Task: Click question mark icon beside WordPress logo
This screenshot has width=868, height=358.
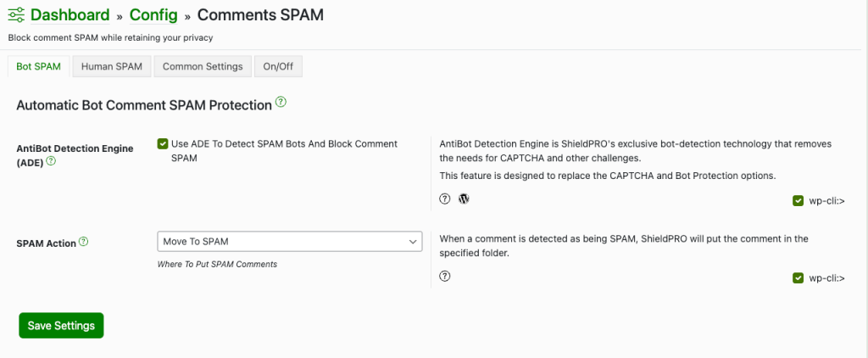Action: tap(445, 199)
